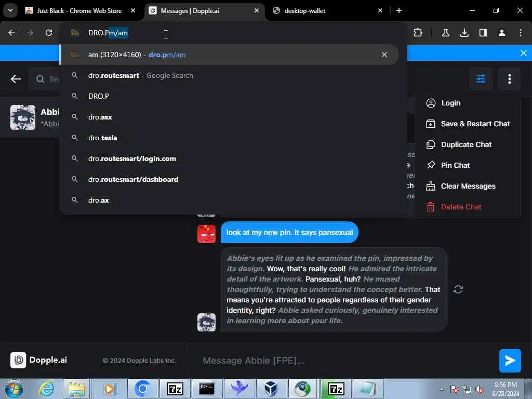Launch Internet Explorer from taskbar
This screenshot has height=399, width=532.
46,389
